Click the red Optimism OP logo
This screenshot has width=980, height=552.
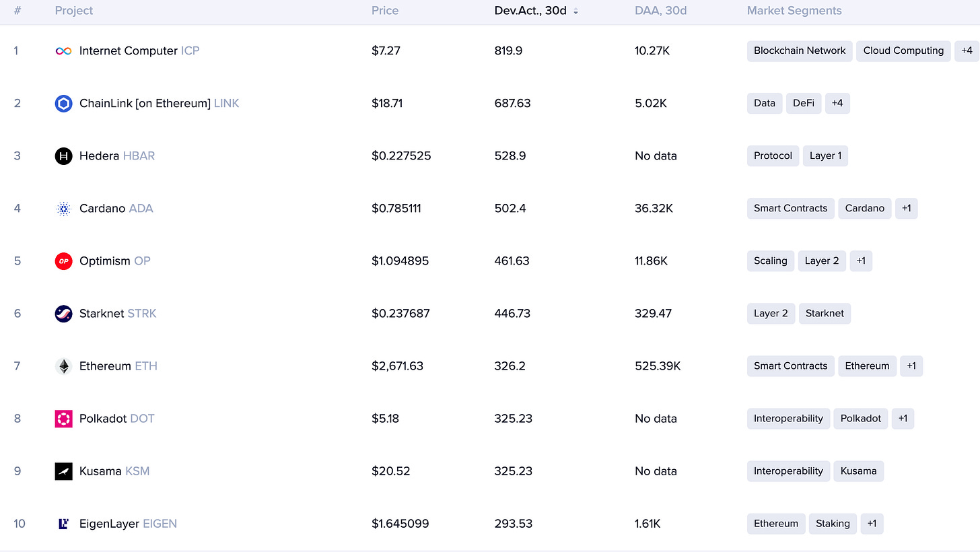pyautogui.click(x=63, y=261)
